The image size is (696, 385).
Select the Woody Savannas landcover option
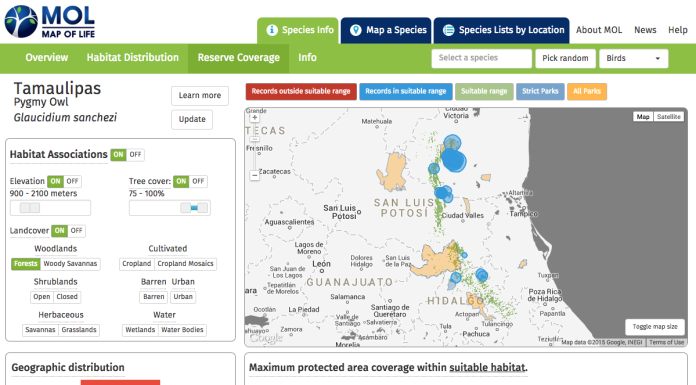[70, 264]
